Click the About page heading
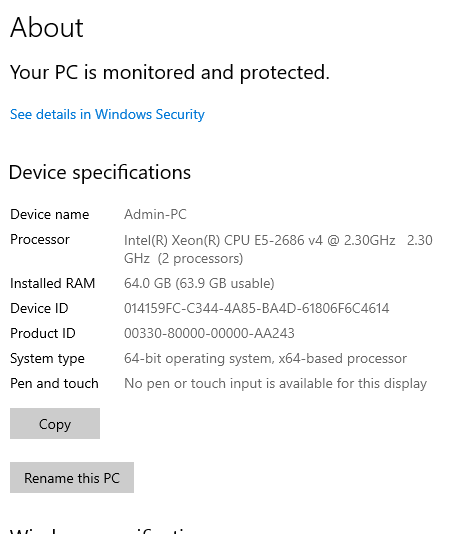This screenshot has width=459, height=534. coord(47,27)
